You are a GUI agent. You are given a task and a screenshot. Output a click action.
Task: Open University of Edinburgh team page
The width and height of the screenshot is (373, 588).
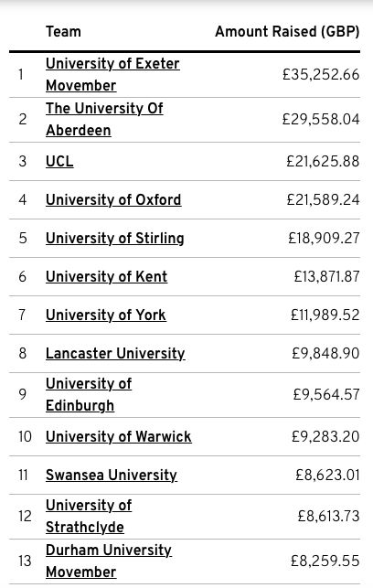pos(89,394)
